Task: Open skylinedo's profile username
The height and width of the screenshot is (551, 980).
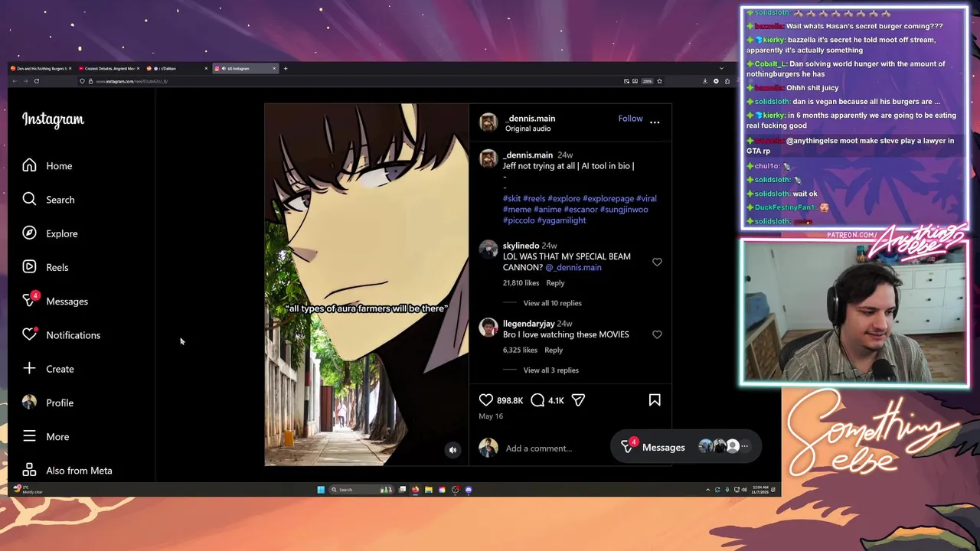Action: [x=521, y=246]
